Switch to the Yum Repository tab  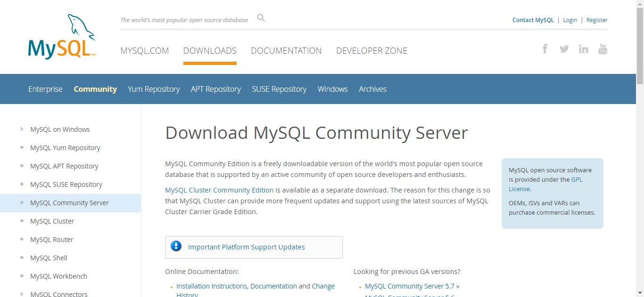(x=154, y=89)
